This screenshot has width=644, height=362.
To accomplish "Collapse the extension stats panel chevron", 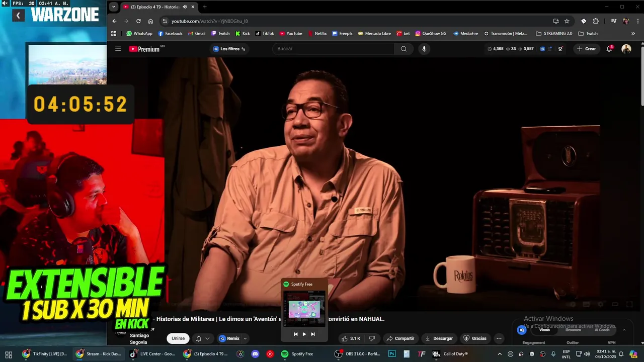I will point(624,330).
